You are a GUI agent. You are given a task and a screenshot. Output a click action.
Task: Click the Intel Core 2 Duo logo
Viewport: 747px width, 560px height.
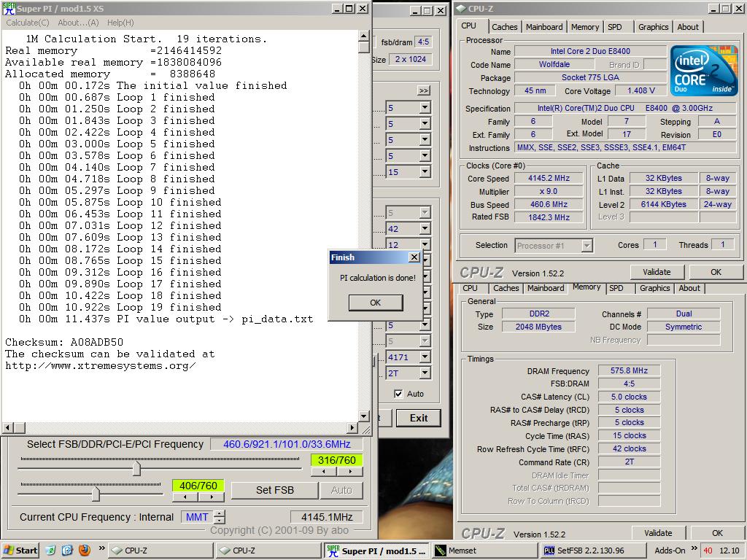click(703, 71)
